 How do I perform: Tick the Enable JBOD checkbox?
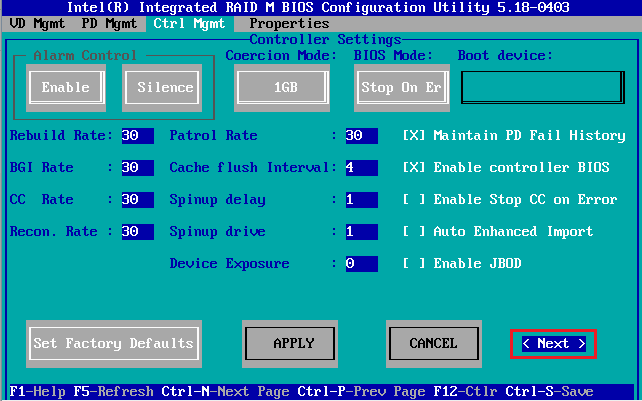point(414,263)
